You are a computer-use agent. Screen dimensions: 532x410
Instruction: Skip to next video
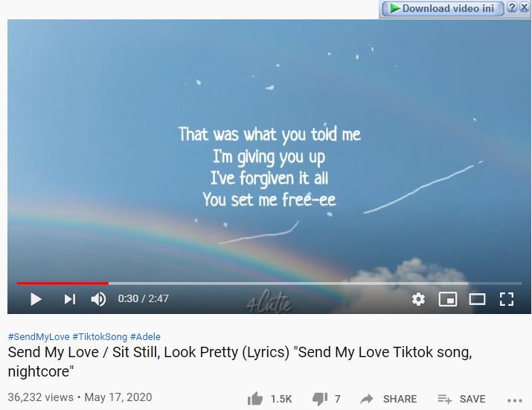click(x=70, y=299)
